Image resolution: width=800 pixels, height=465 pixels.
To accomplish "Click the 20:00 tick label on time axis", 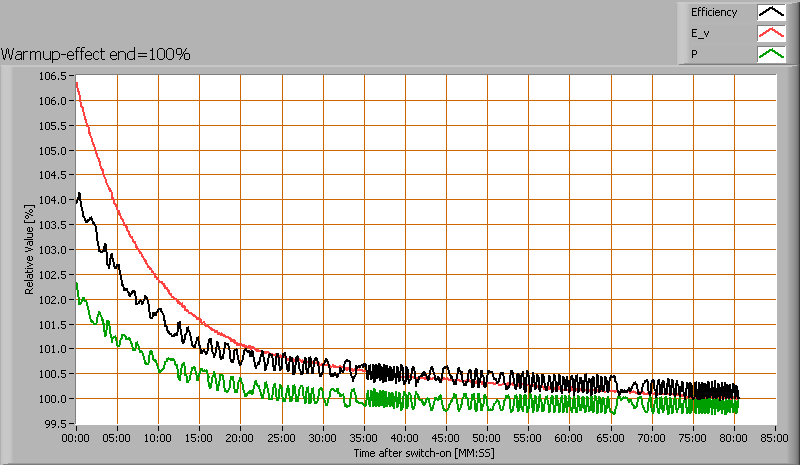I will tap(241, 438).
